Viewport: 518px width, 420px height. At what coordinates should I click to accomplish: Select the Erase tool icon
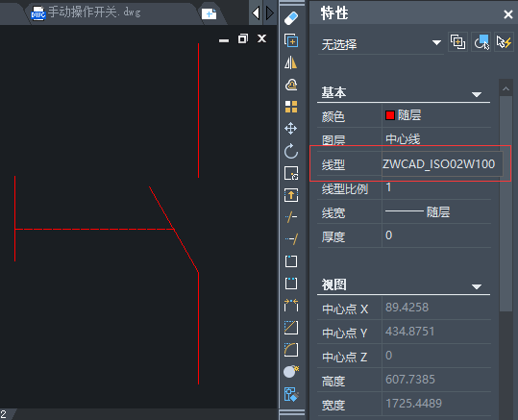[x=291, y=18]
